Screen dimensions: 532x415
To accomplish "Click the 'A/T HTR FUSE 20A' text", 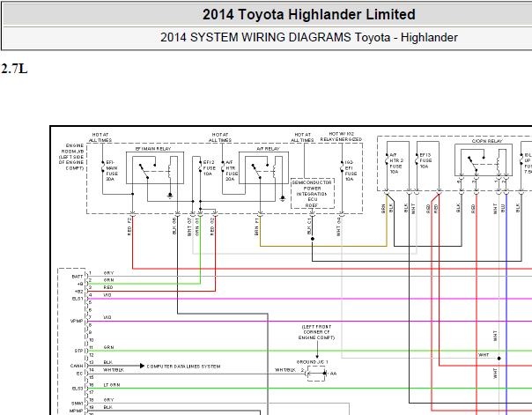I will click(x=232, y=171).
